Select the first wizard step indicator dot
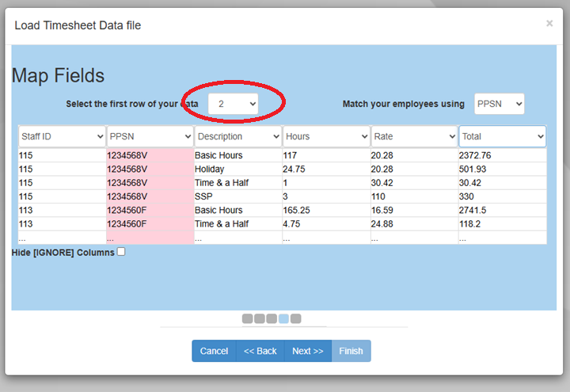This screenshot has width=570, height=392. click(247, 318)
